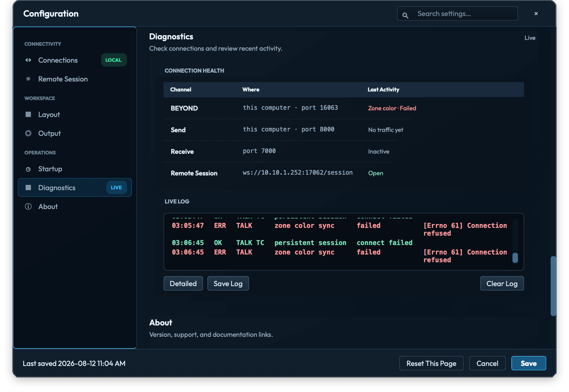Click the Last Activity column header

(383, 89)
